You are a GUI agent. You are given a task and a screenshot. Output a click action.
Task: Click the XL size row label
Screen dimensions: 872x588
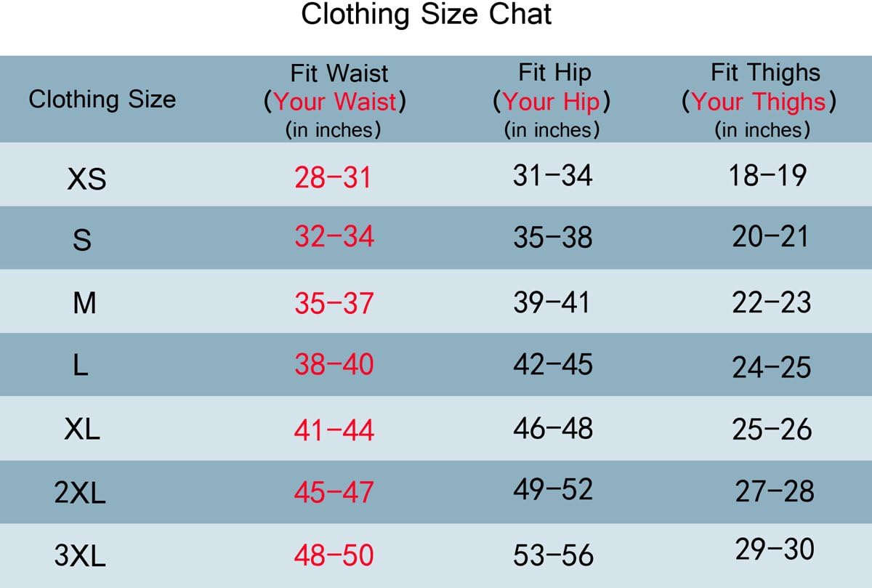(x=82, y=430)
